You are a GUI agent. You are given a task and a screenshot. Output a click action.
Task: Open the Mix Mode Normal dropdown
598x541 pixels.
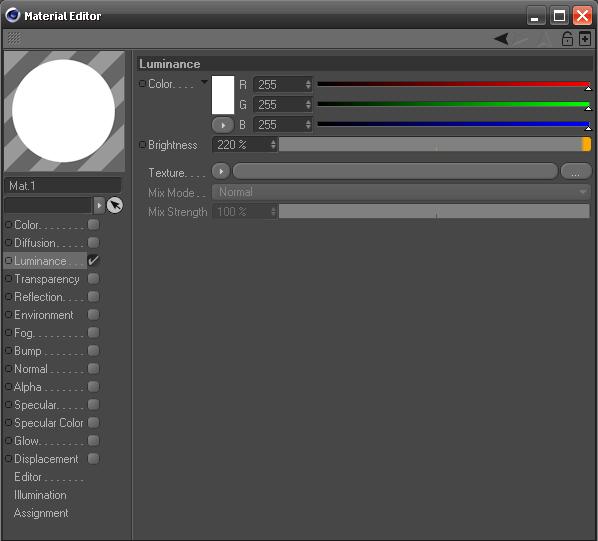point(401,192)
